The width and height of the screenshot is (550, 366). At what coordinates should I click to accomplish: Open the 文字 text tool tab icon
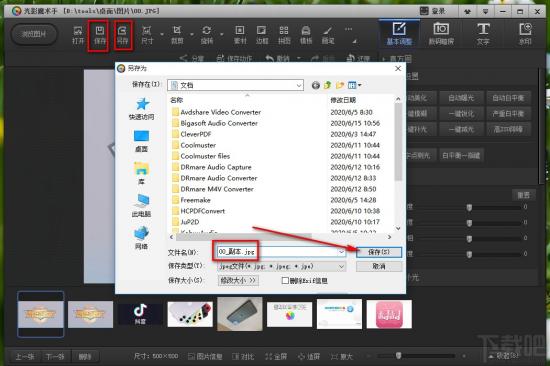point(483,34)
